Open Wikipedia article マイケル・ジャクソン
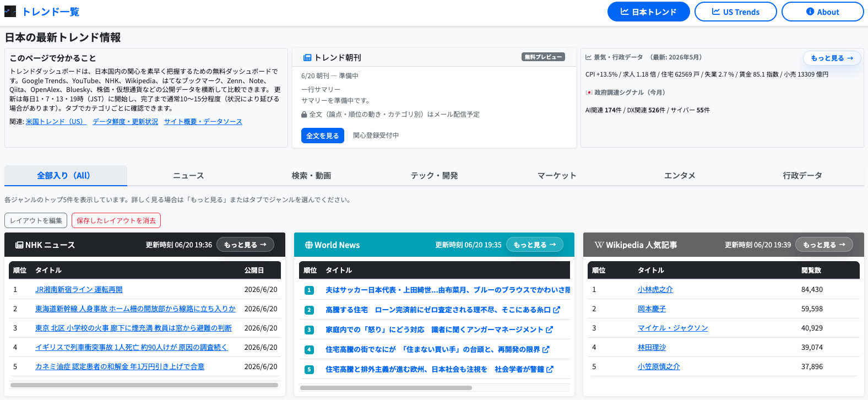Image resolution: width=868 pixels, height=400 pixels. 673,328
